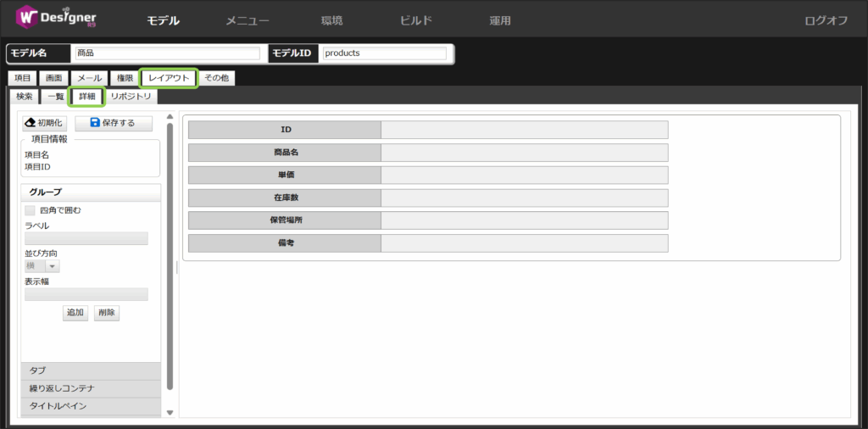Click the left panel vertical scrollbar
Screen dimensions: 868x429
click(x=170, y=254)
